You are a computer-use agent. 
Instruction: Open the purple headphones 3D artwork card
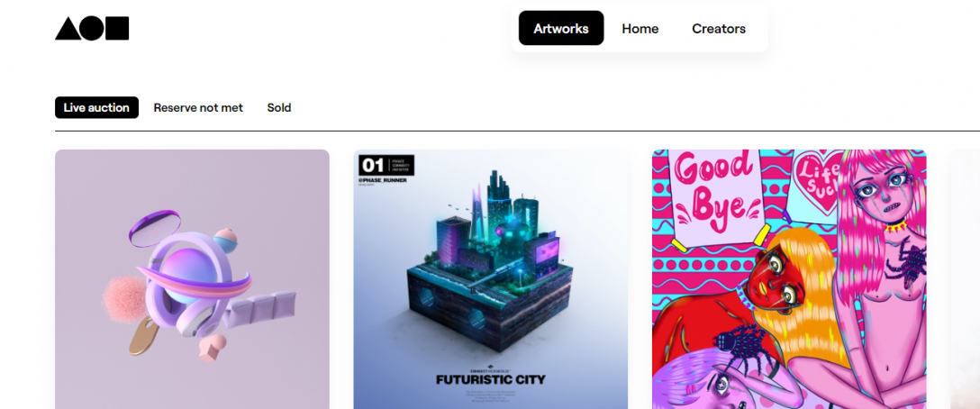pos(192,279)
